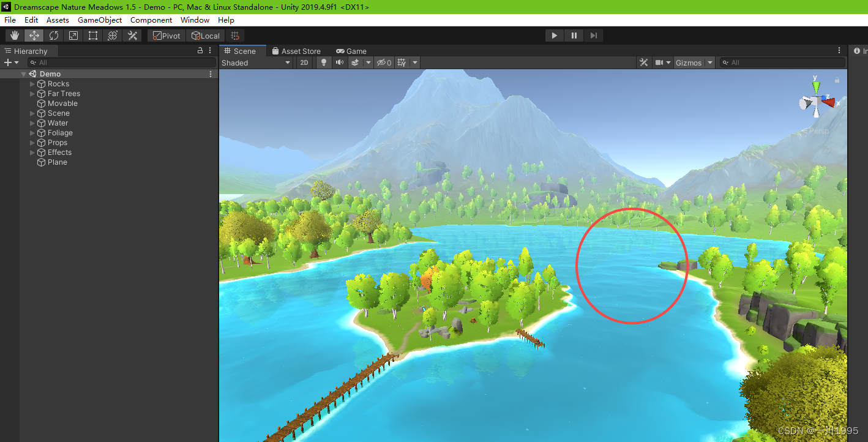Expand the Props object

click(x=32, y=143)
